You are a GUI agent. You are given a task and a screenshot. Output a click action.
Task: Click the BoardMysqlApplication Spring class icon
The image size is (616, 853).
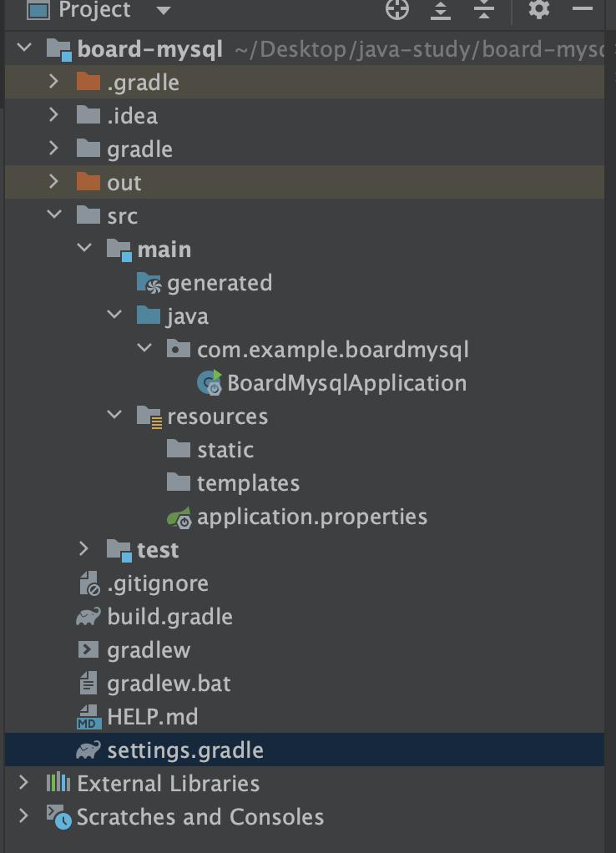coord(210,382)
